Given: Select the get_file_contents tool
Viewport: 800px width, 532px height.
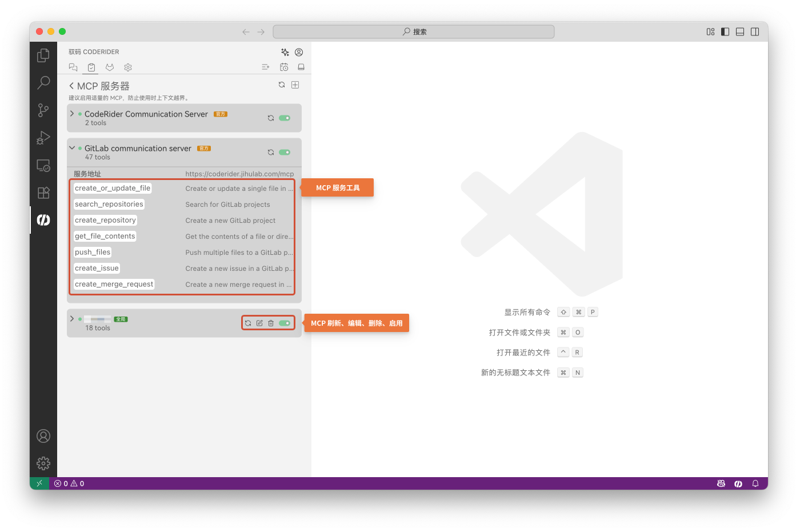Looking at the screenshot, I should point(105,236).
